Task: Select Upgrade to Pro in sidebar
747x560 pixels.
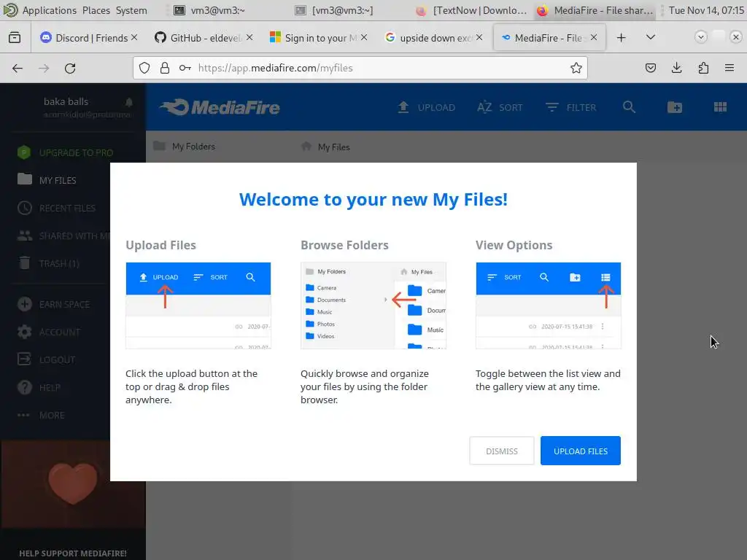Action: [65, 152]
